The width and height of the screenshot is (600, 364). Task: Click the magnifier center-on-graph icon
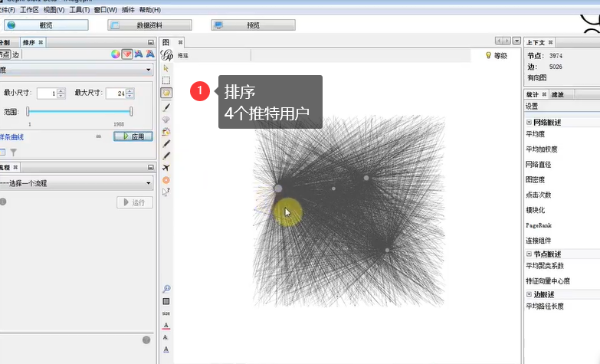click(x=166, y=289)
